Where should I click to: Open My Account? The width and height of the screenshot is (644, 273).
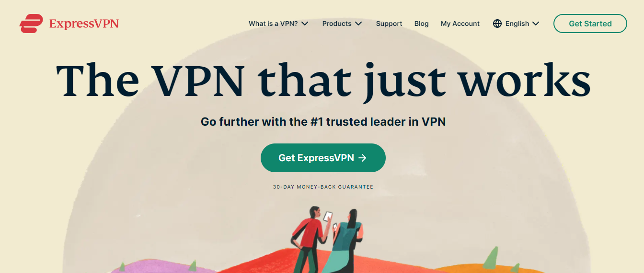(x=460, y=24)
